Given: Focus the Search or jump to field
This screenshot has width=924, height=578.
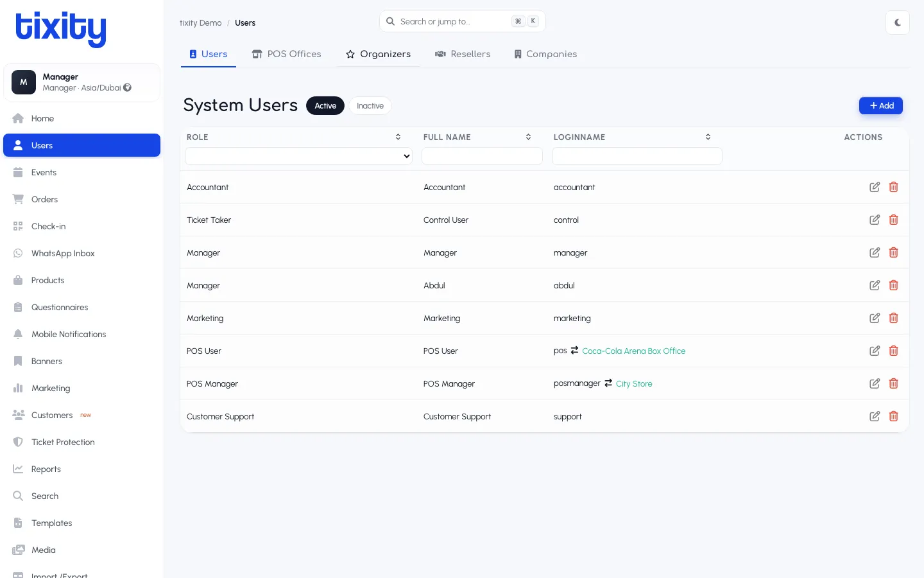Looking at the screenshot, I should [463, 21].
